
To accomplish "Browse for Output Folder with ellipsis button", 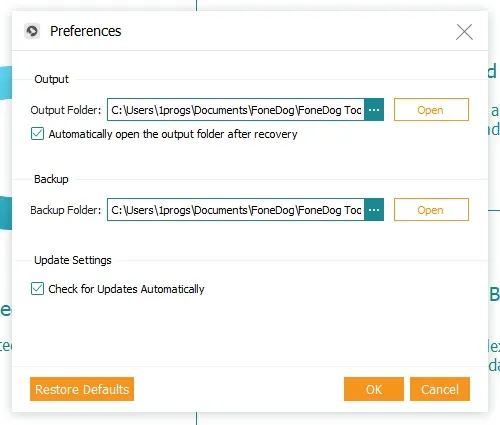I will 374,110.
